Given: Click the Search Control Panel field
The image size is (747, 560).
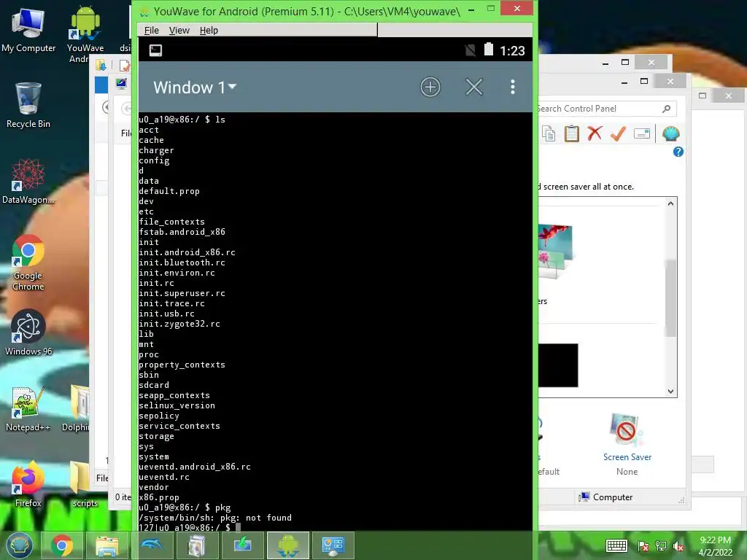Looking at the screenshot, I should tap(604, 109).
